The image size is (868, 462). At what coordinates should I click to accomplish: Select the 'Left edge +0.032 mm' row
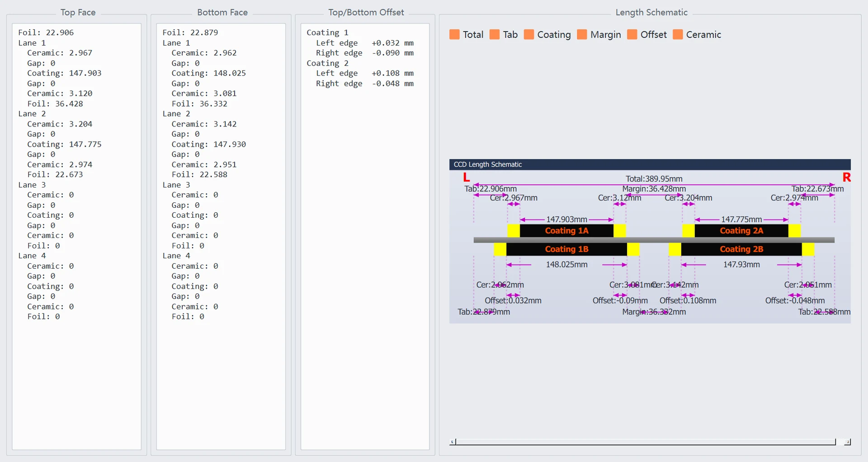coord(364,43)
